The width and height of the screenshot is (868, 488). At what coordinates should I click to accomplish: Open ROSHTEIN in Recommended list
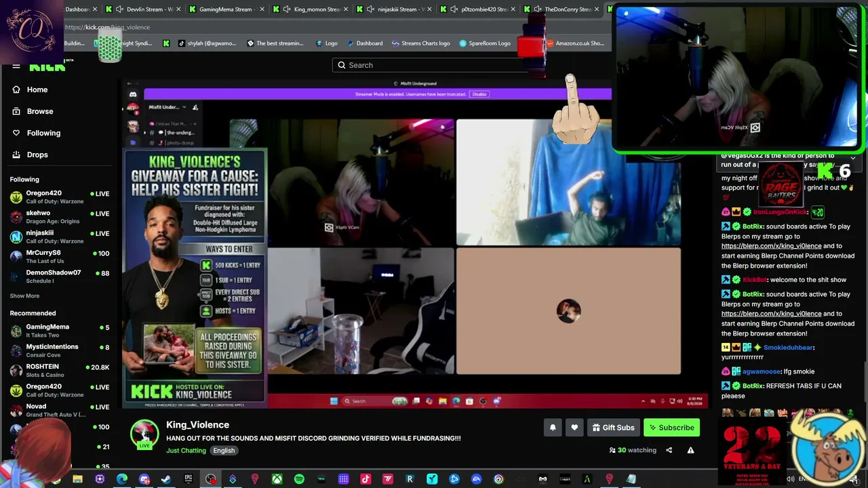(x=60, y=370)
